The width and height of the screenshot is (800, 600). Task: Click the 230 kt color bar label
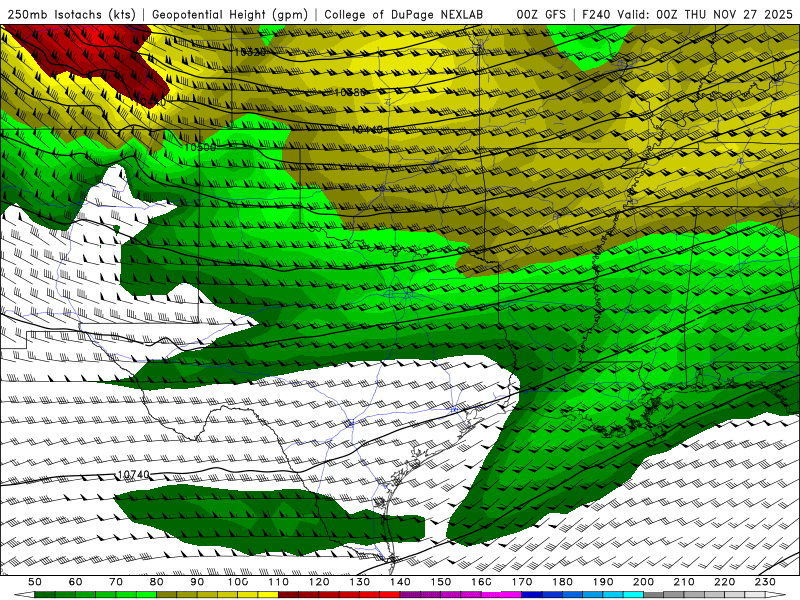point(765,582)
